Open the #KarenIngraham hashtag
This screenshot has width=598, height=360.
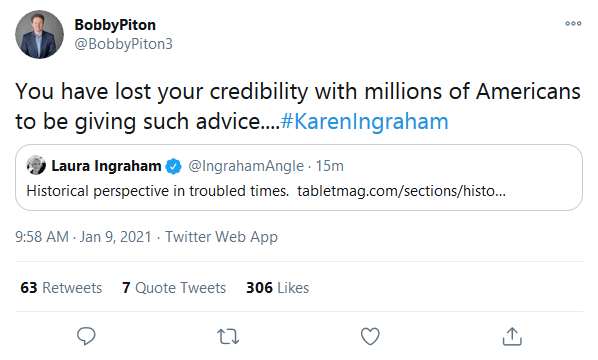364,122
